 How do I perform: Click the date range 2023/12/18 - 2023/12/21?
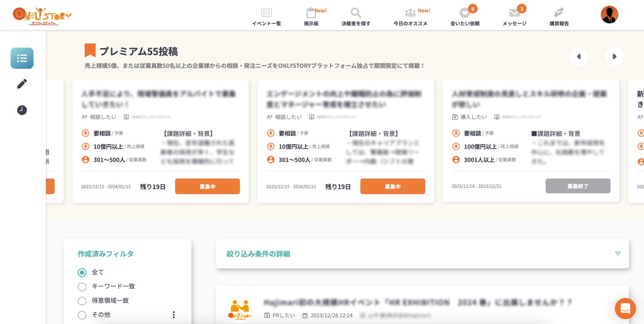pyautogui.click(x=476, y=186)
